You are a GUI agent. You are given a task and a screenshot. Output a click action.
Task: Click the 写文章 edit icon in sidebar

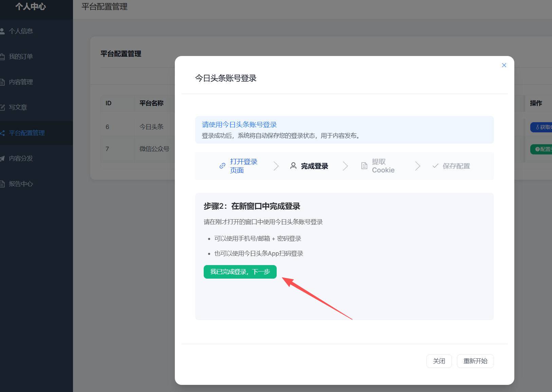click(2, 108)
